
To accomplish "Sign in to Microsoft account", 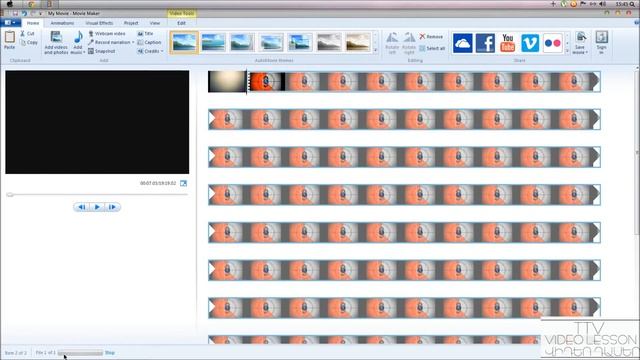I will (x=601, y=42).
